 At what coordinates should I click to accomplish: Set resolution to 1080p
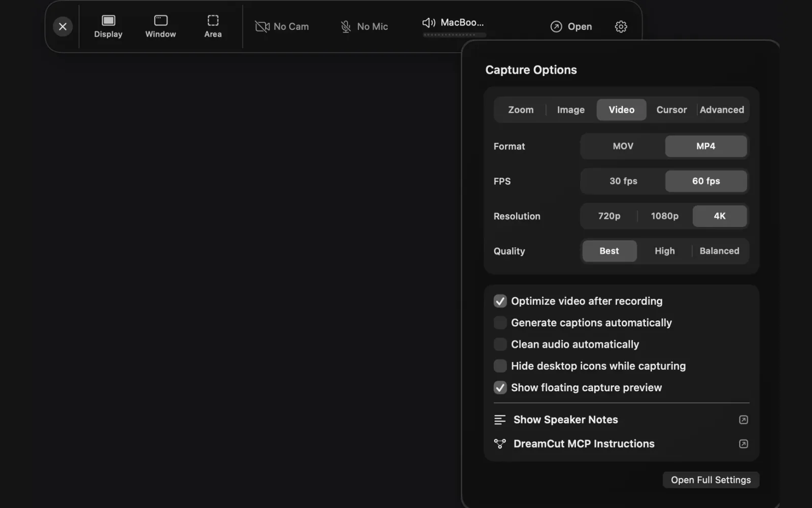(664, 216)
